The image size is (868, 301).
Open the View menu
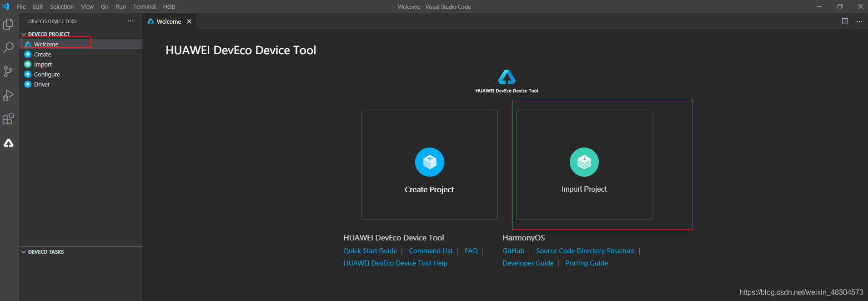coord(87,6)
